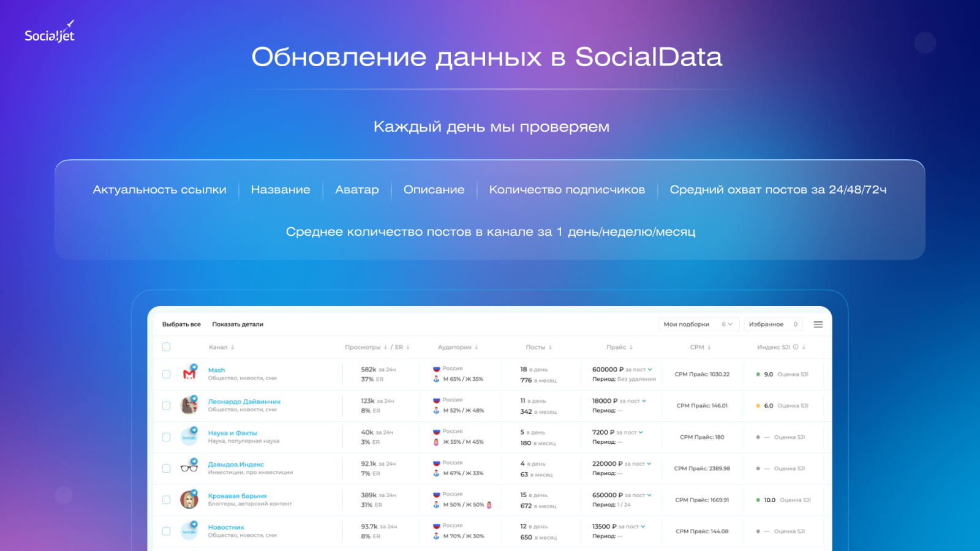
Task: Click the '93.7k за 24ч' views value
Action: 379,527
